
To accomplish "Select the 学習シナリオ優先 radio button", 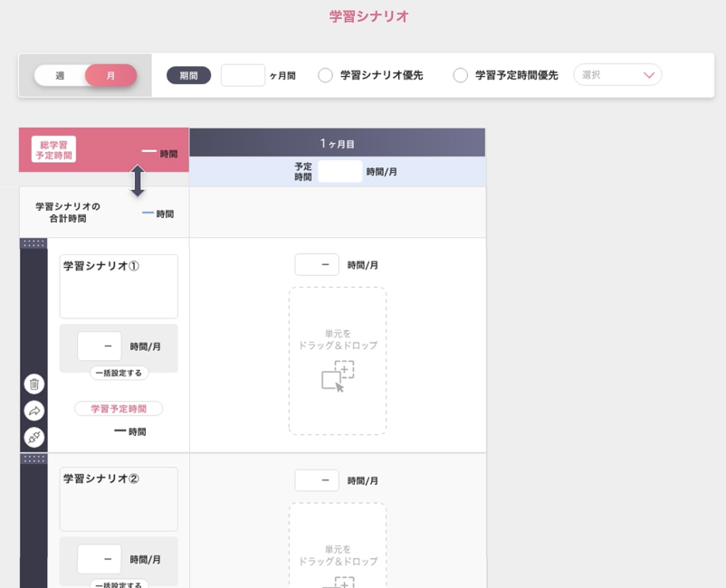I will pyautogui.click(x=326, y=76).
